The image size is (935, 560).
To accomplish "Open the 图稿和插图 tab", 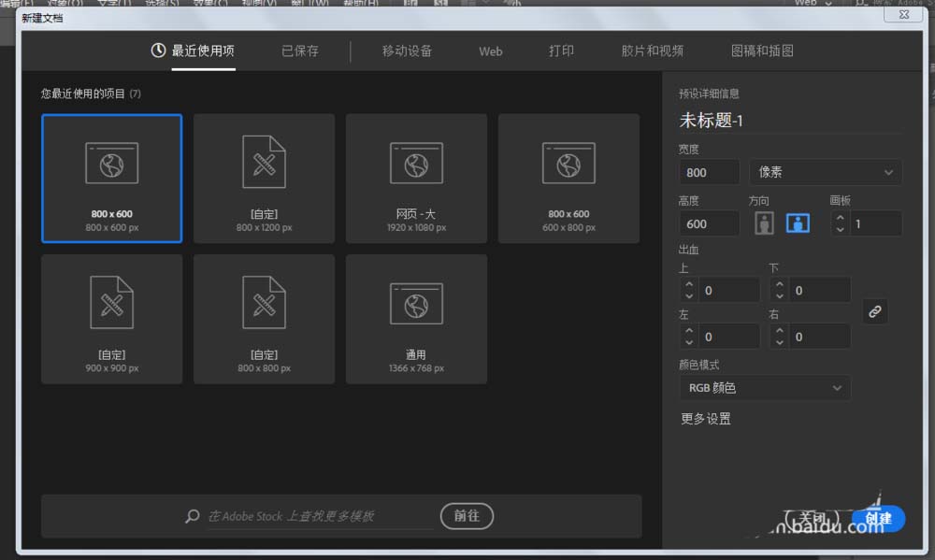I will (x=762, y=51).
